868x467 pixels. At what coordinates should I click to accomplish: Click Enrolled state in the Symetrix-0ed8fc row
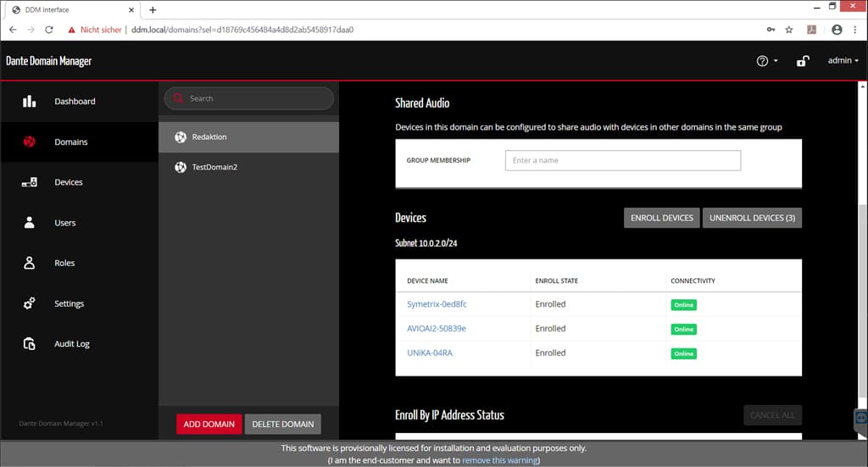coord(550,304)
